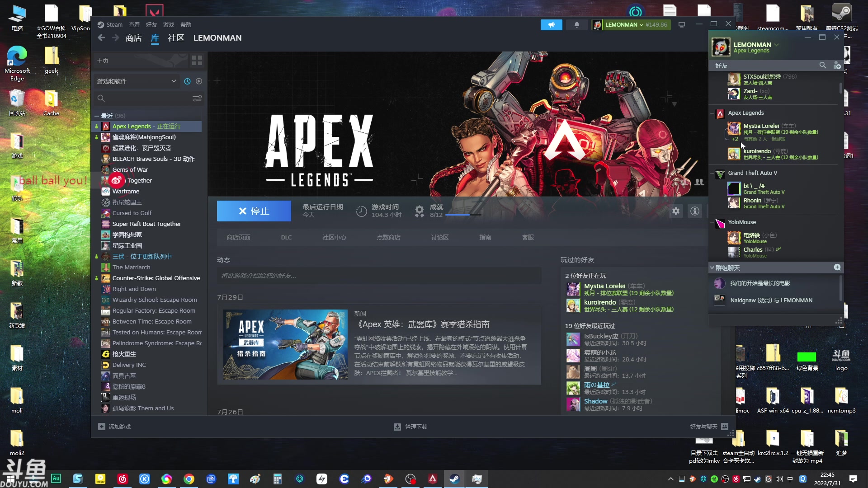Select Counter-Strike: Global Offensive in library
This screenshot has width=868, height=488.
click(147, 278)
